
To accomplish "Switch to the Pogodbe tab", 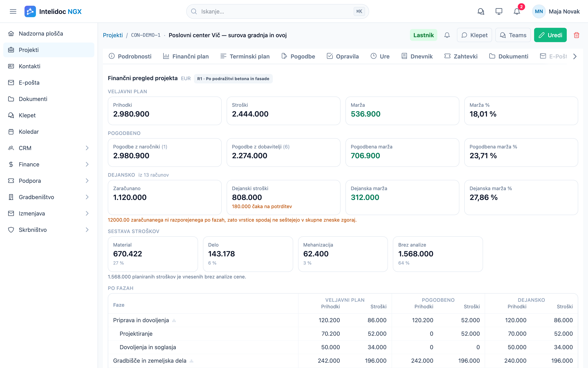I will tap(298, 56).
